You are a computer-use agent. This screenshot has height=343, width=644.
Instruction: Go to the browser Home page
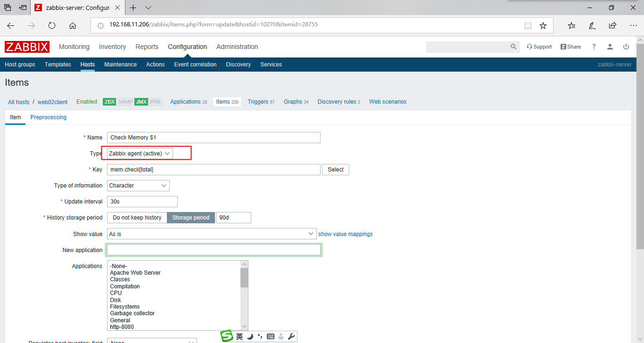click(72, 25)
